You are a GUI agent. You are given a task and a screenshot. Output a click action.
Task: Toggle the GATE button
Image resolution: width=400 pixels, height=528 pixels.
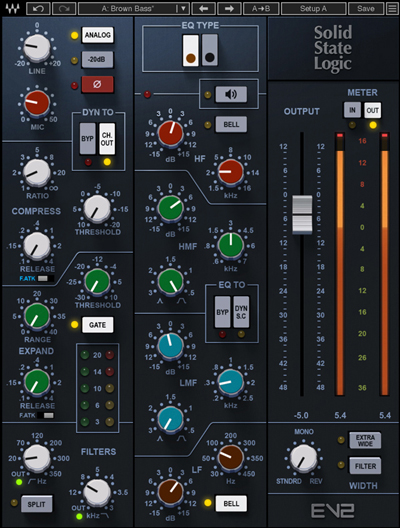pyautogui.click(x=97, y=325)
